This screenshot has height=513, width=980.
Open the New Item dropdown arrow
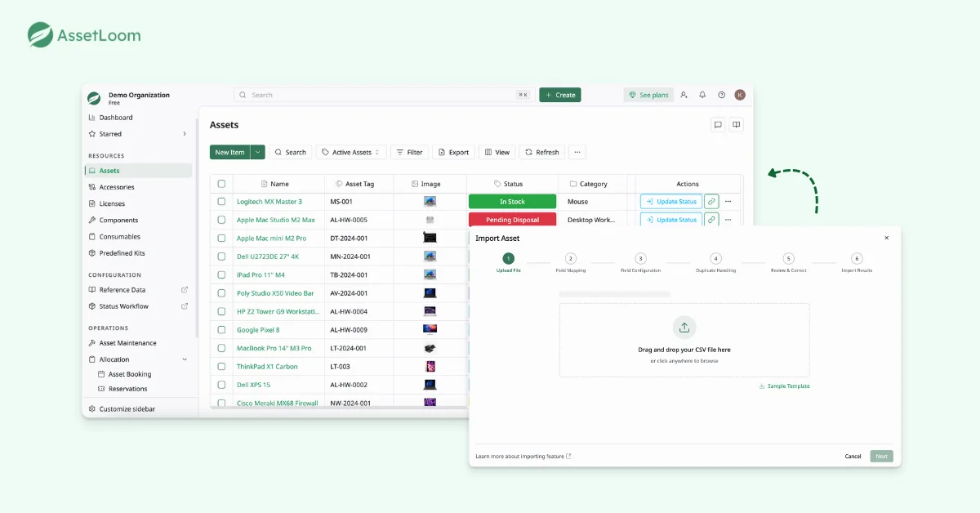click(x=258, y=152)
